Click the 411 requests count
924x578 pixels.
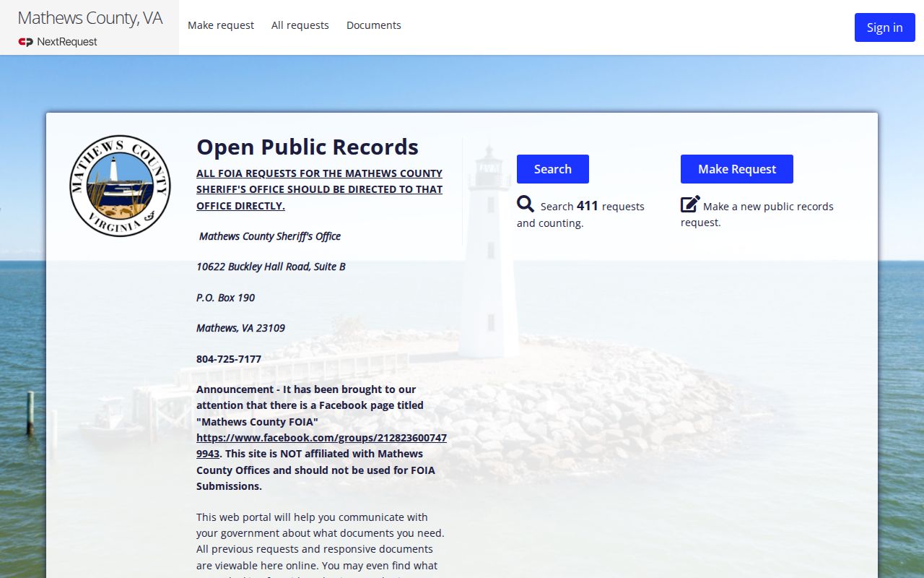pos(588,206)
